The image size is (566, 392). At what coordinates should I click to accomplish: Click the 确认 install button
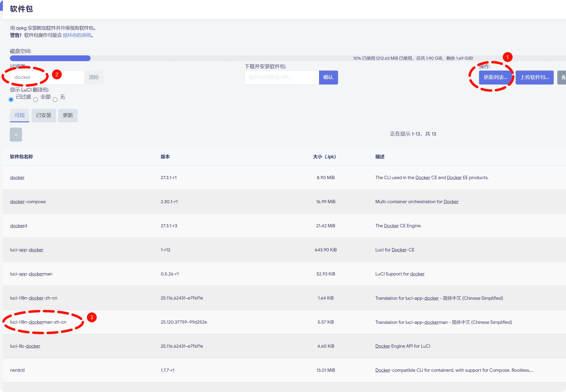(x=328, y=77)
